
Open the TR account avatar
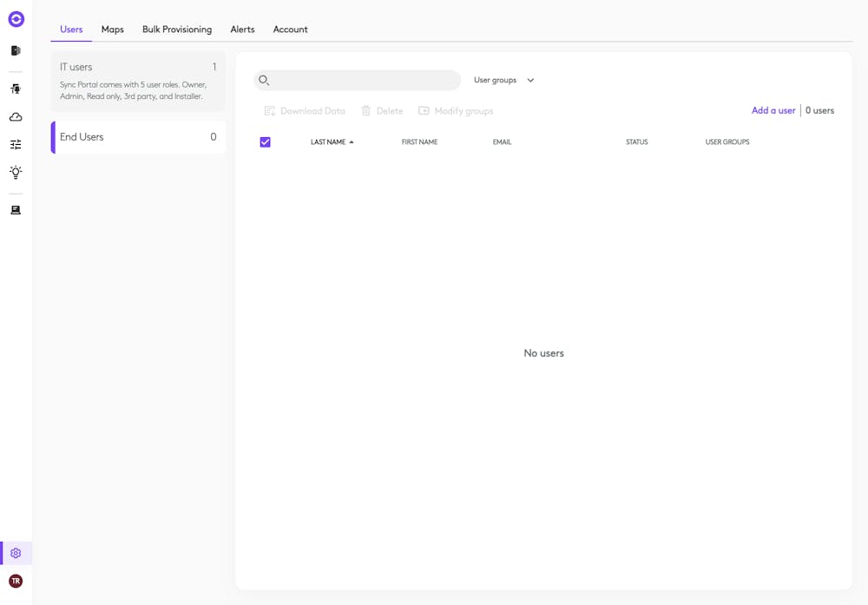[15, 581]
